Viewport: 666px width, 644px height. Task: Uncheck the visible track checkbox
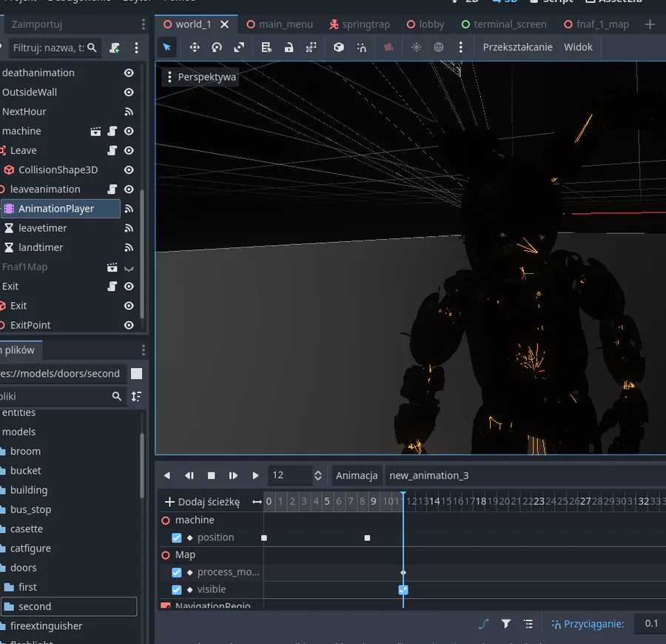(176, 590)
